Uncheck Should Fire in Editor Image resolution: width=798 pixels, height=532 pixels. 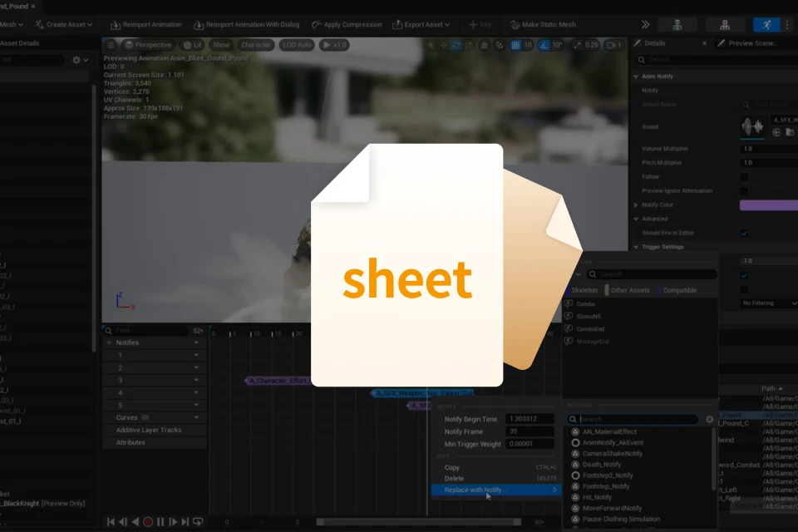pos(744,233)
